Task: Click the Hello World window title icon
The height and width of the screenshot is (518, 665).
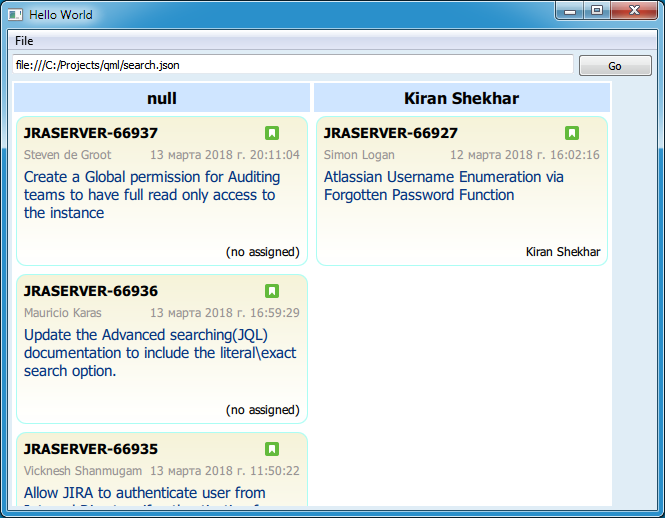Action: coord(15,15)
